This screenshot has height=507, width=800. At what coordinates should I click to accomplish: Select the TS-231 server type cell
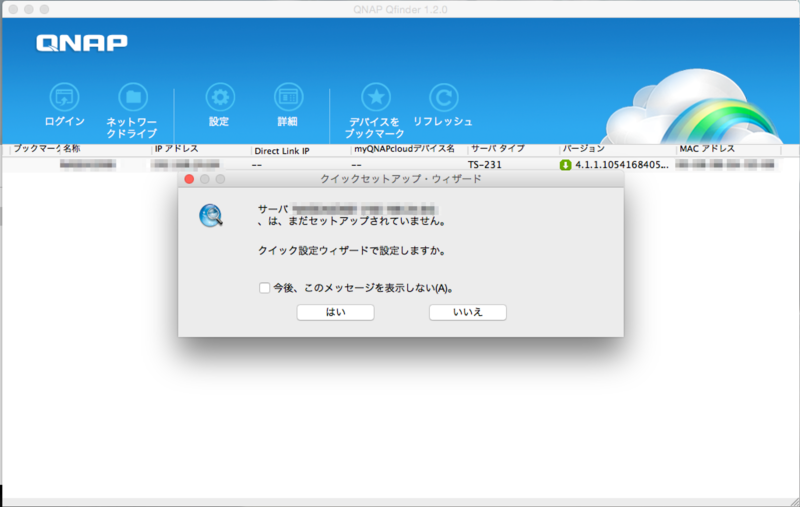coord(485,165)
